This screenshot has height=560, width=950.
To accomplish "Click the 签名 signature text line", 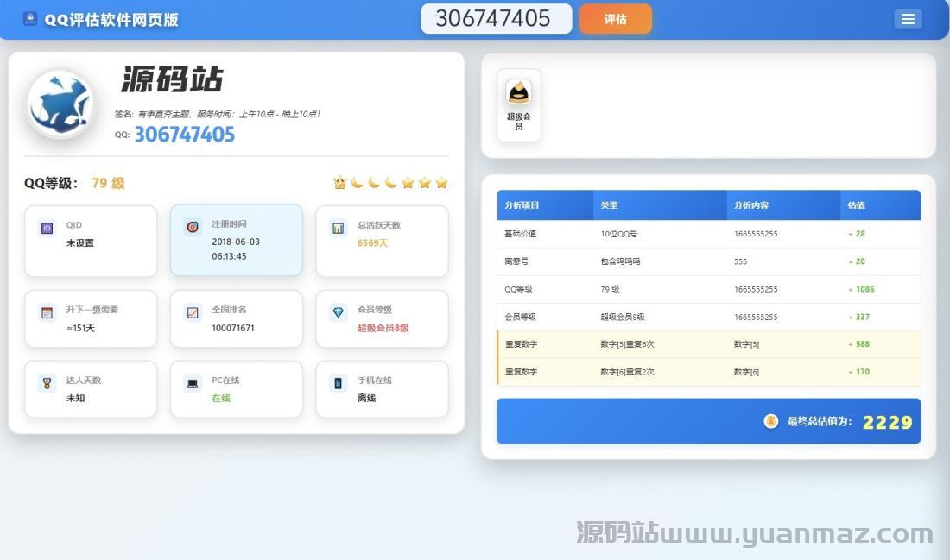I will pyautogui.click(x=217, y=114).
